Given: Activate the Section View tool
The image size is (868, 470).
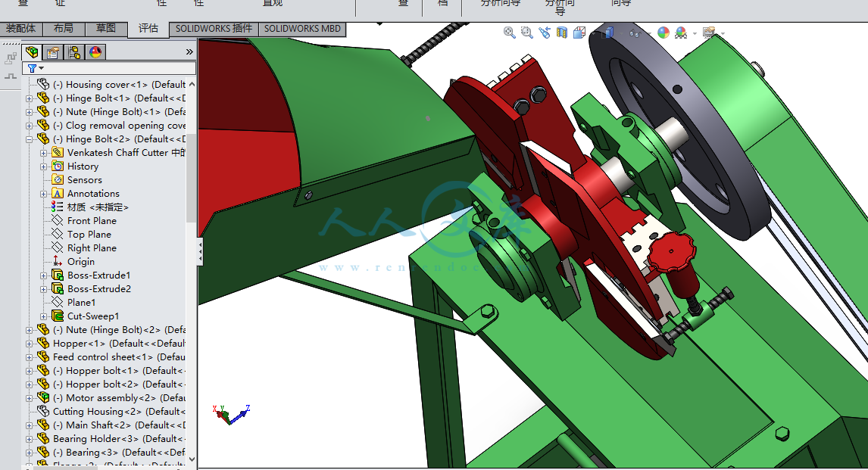Looking at the screenshot, I should click(562, 33).
